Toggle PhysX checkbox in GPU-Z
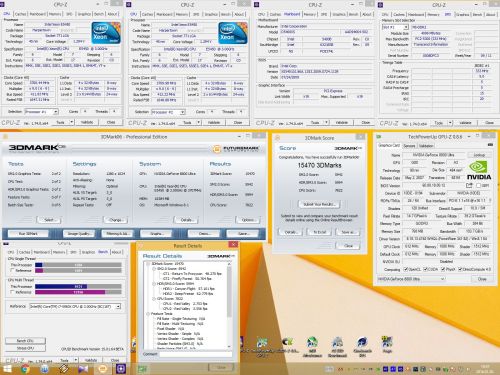Screen dimensions: 500x375 point(443,269)
